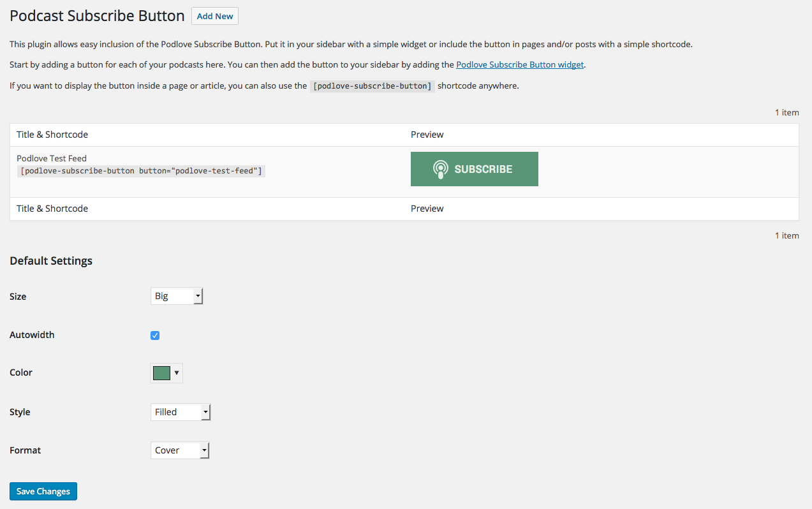Image resolution: width=812 pixels, height=509 pixels.
Task: Click the Default Settings heading
Action: (51, 261)
